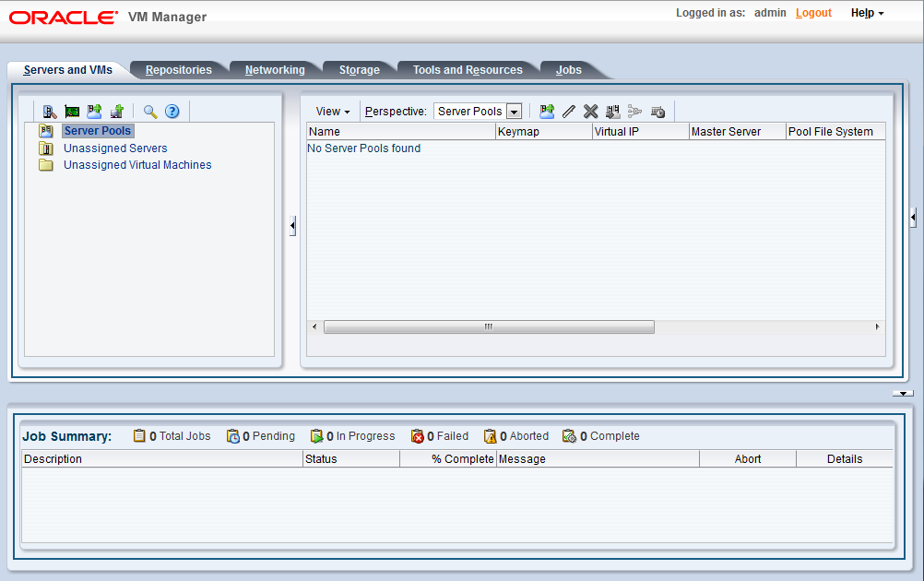
Task: Open the Help menu in the header
Action: 865,13
